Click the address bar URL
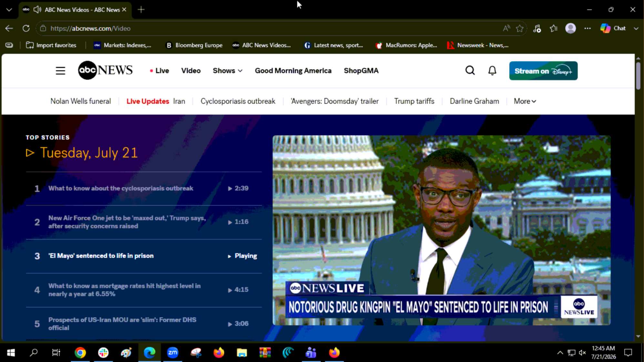The image size is (644, 362). [x=90, y=28]
